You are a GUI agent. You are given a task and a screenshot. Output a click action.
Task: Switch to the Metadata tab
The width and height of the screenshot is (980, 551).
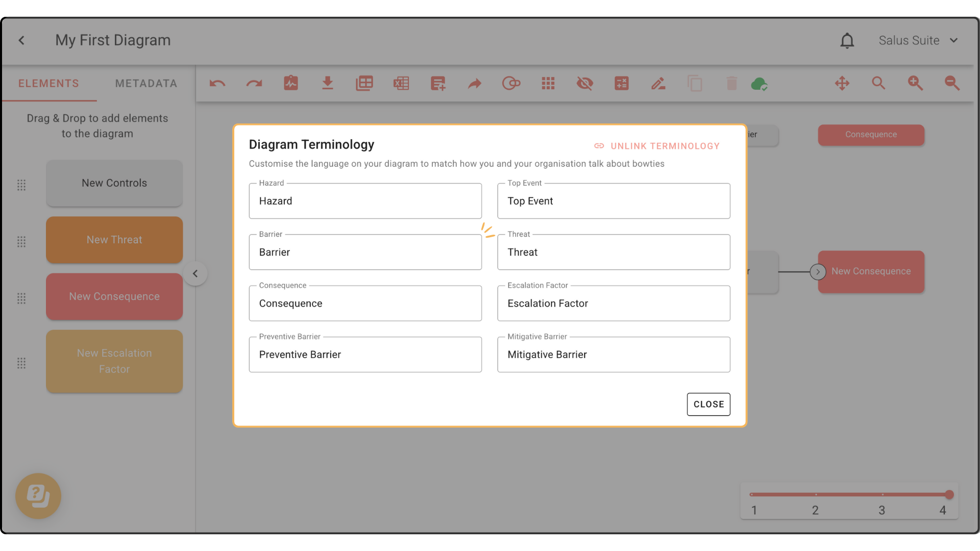click(146, 83)
